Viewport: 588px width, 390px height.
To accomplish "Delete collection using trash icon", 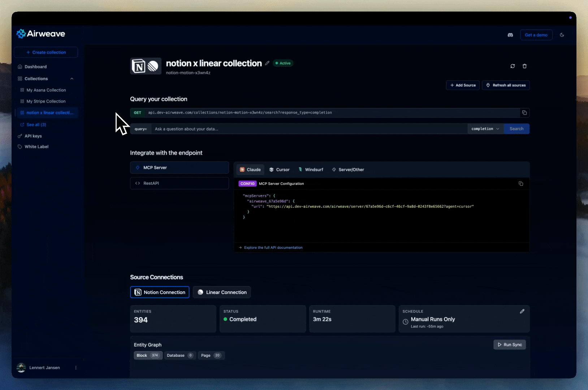I will coord(524,66).
